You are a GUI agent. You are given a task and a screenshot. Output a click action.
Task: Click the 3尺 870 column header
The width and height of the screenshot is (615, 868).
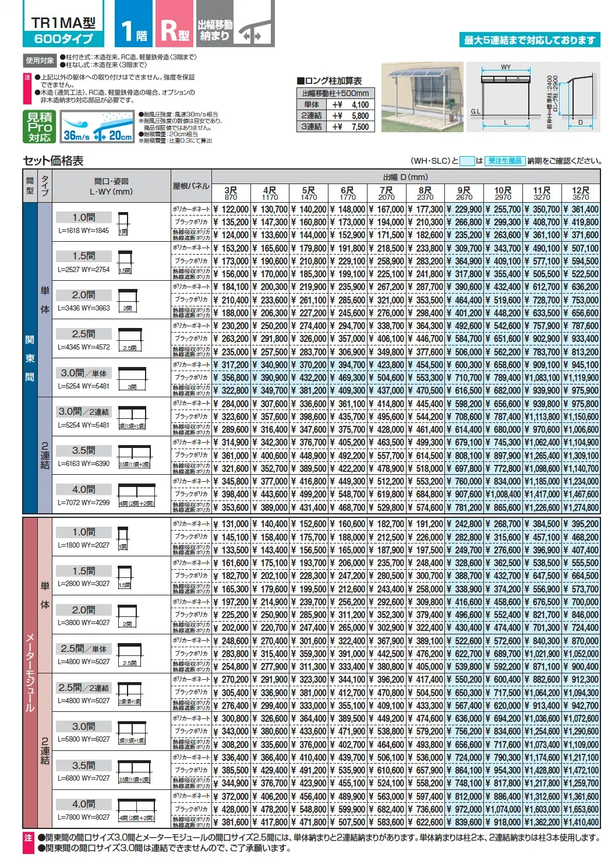[231, 193]
